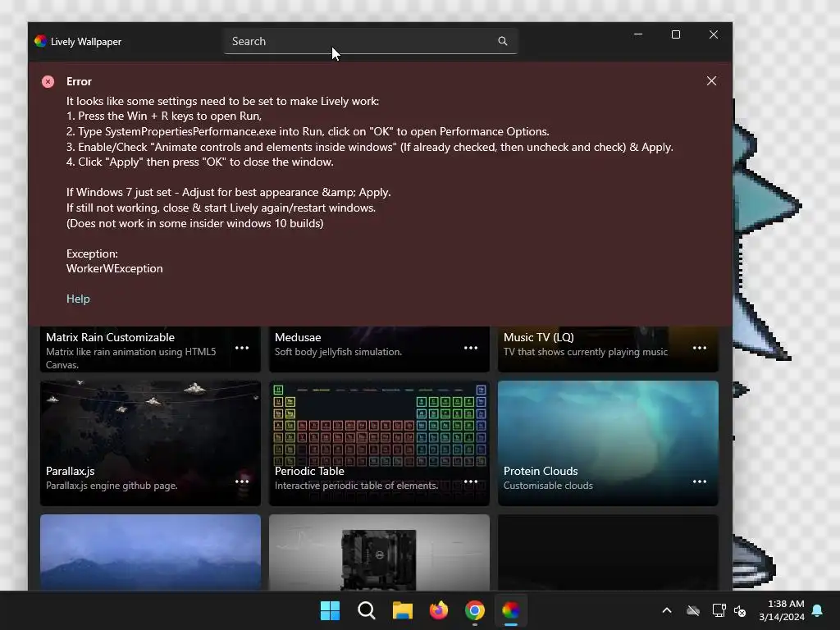Image resolution: width=840 pixels, height=630 pixels.
Task: Click 'Interactive periodic table of elements.' text
Action: coord(356,486)
